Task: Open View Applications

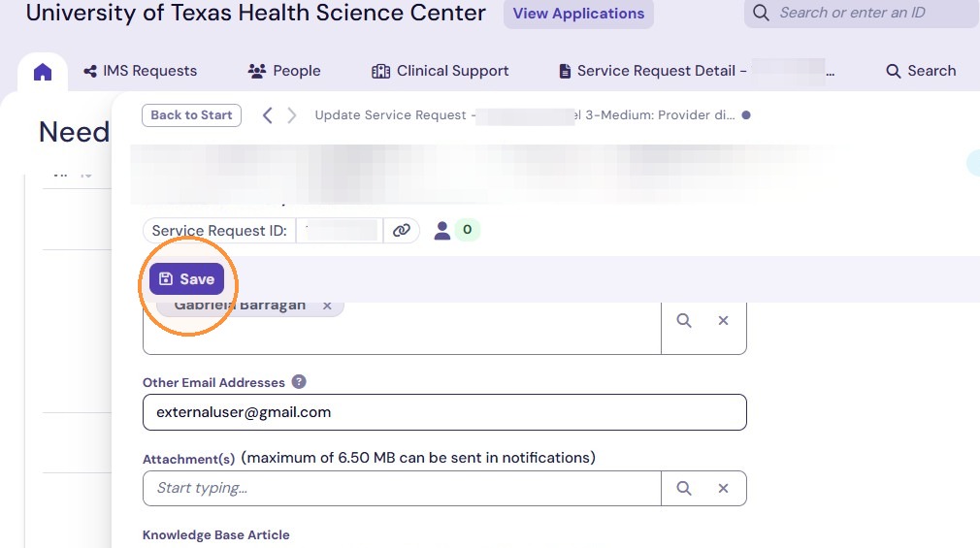Action: 578,14
